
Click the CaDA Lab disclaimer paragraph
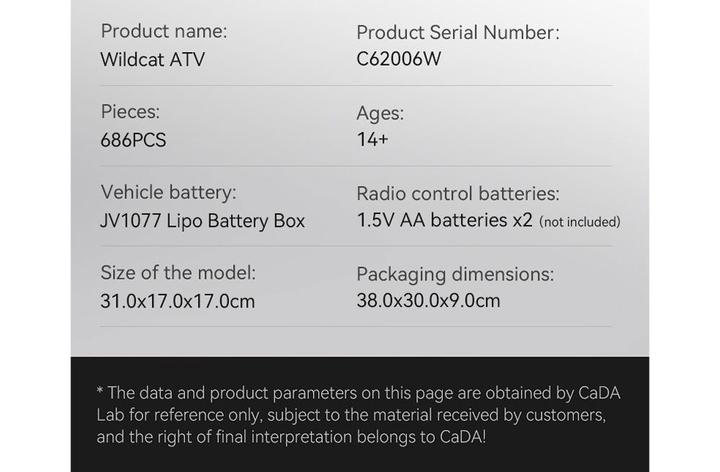click(x=350, y=414)
